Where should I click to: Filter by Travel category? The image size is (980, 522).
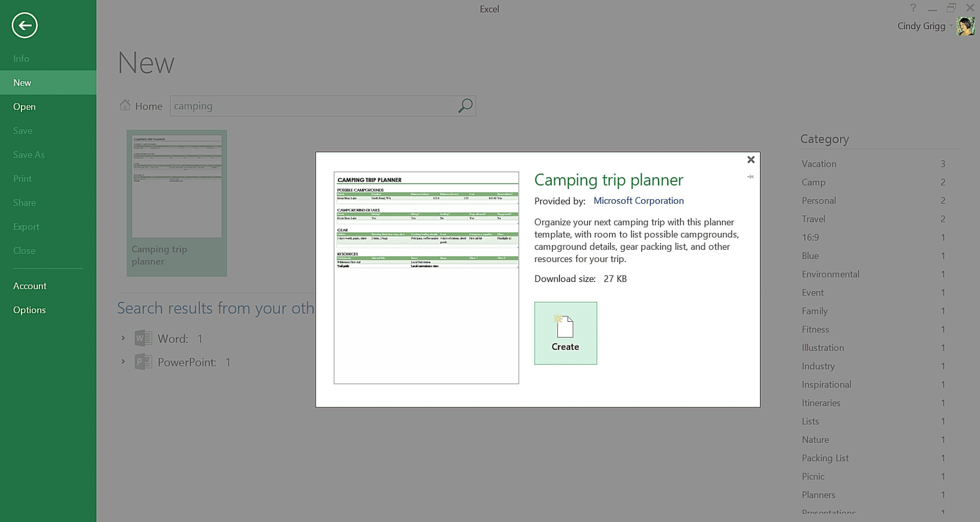tap(874, 219)
